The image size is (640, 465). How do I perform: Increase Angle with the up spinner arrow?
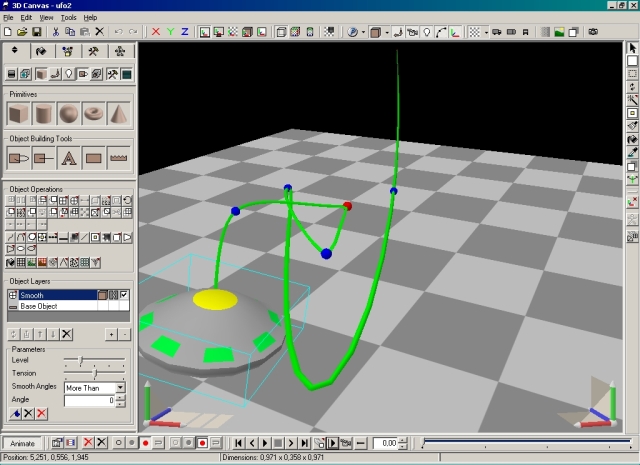coord(120,398)
